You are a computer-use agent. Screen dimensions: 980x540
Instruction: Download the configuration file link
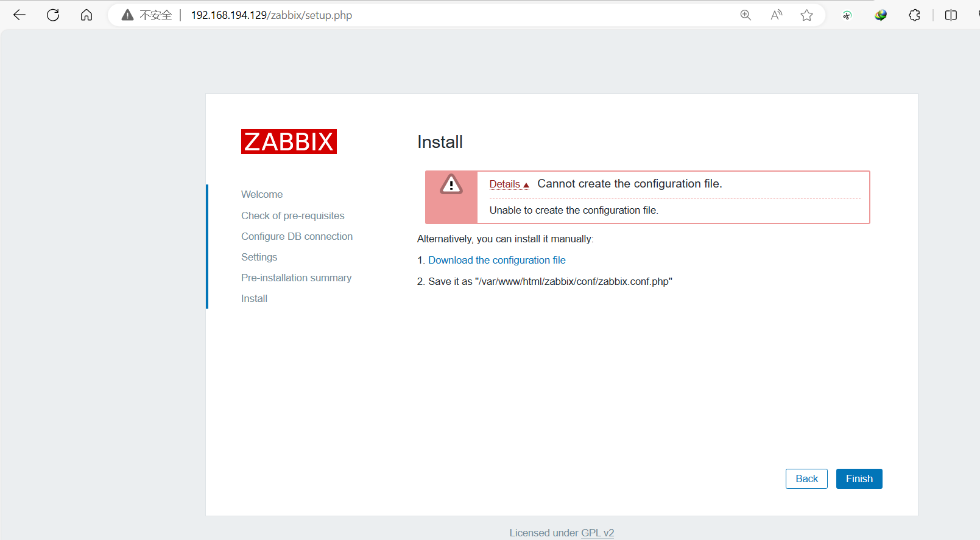[x=497, y=260]
